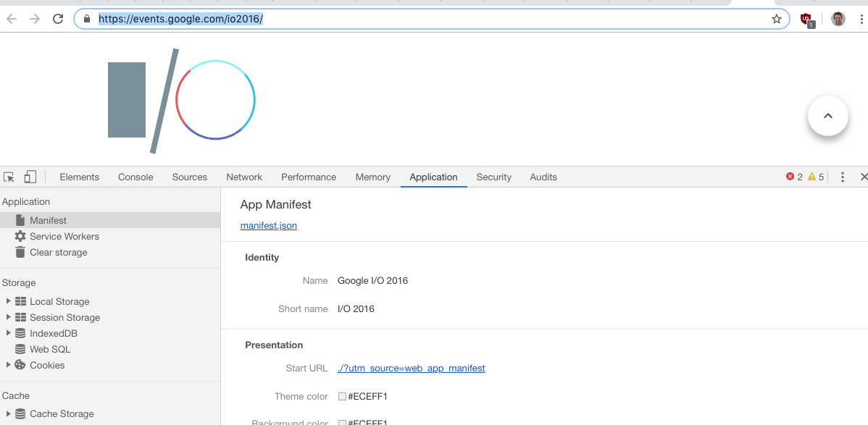Open the user profile avatar
The height and width of the screenshot is (425, 868).
(838, 19)
